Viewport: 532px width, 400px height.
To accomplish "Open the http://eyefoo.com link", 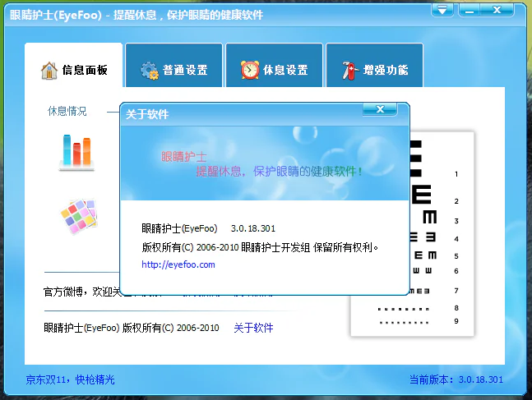I will click(x=178, y=264).
